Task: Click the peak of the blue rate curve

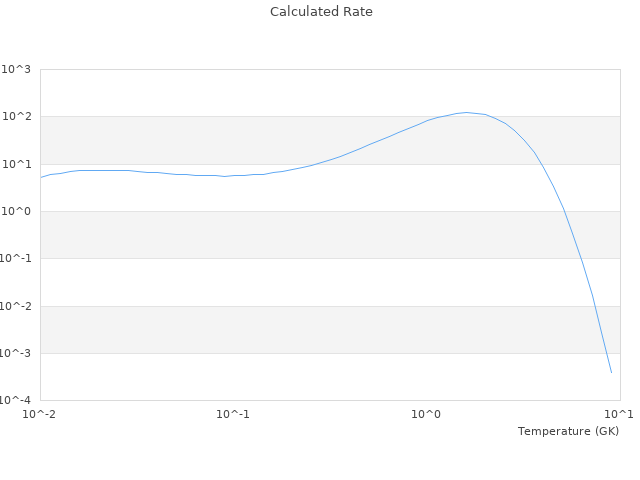Action: pos(466,112)
